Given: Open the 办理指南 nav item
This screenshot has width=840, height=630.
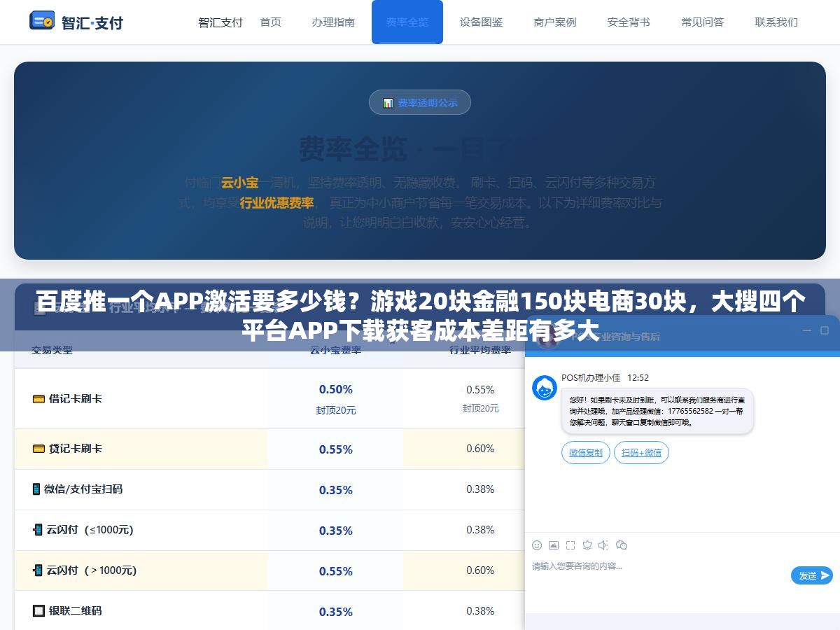Looking at the screenshot, I should [333, 22].
